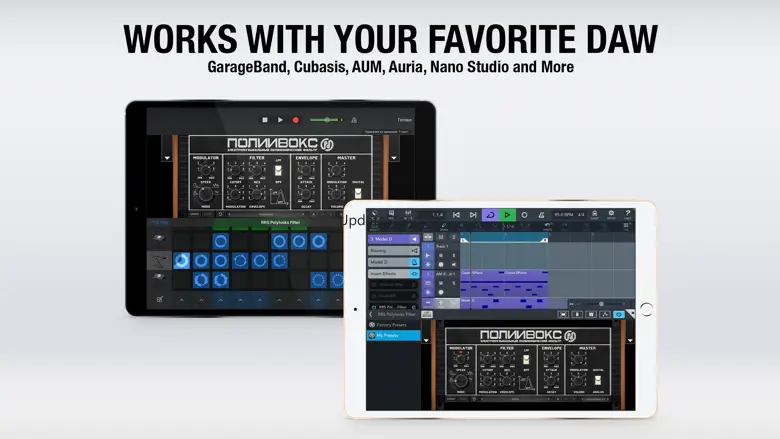The height and width of the screenshot is (439, 780).
Task: Open Cubasis media icon at top-left
Action: (375, 215)
